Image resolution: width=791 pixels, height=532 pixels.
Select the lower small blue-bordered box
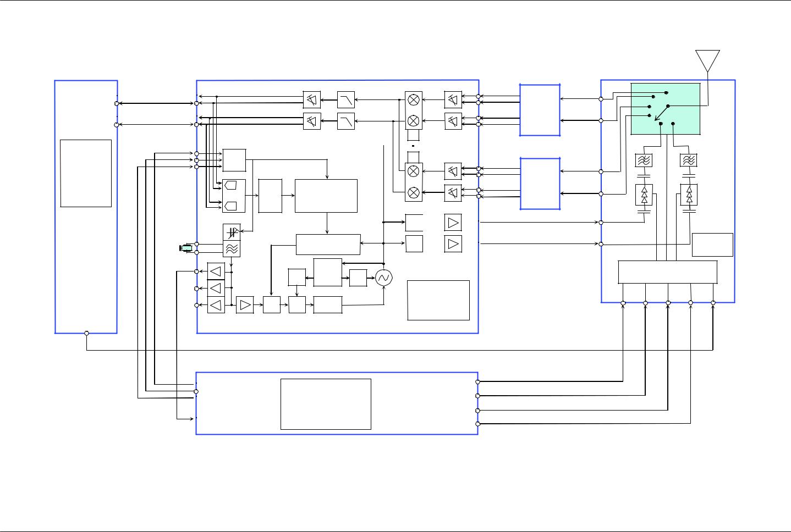click(x=540, y=184)
